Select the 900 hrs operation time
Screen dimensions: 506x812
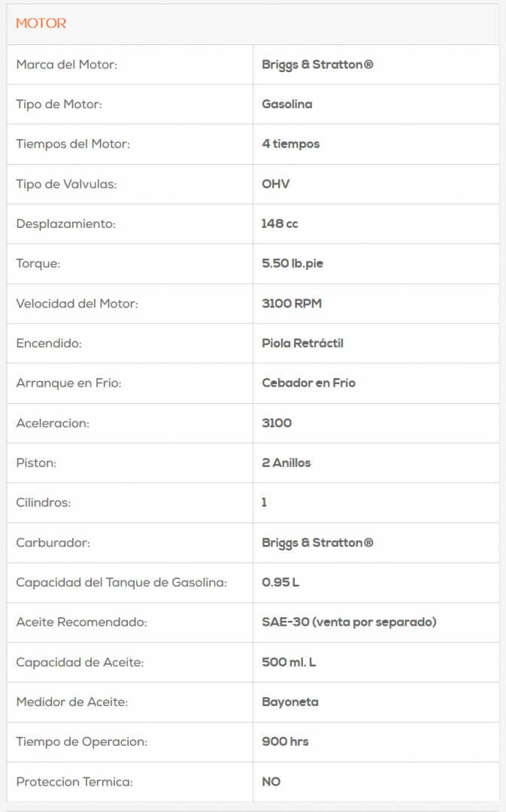pos(285,742)
